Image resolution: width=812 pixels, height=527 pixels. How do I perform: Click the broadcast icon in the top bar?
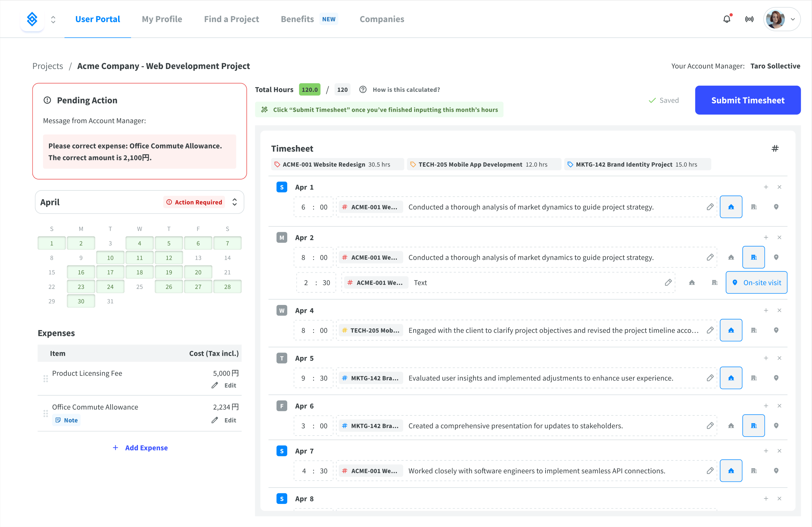[x=749, y=19]
